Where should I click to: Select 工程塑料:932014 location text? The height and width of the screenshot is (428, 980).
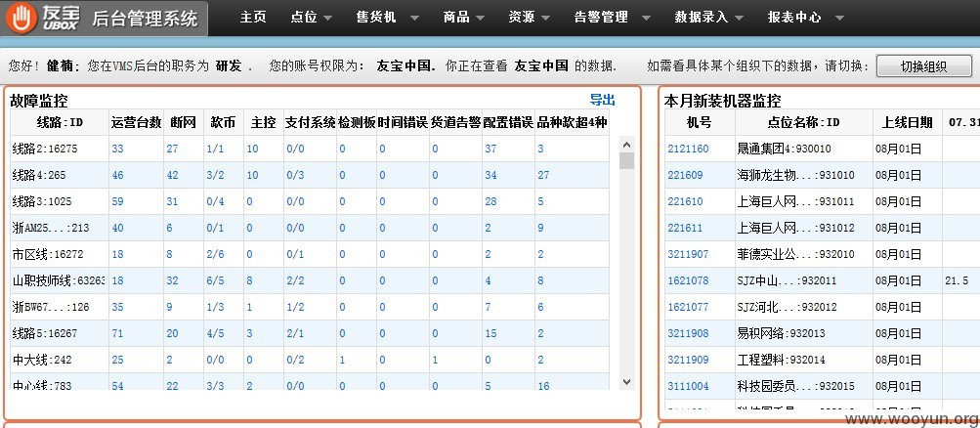pos(782,360)
